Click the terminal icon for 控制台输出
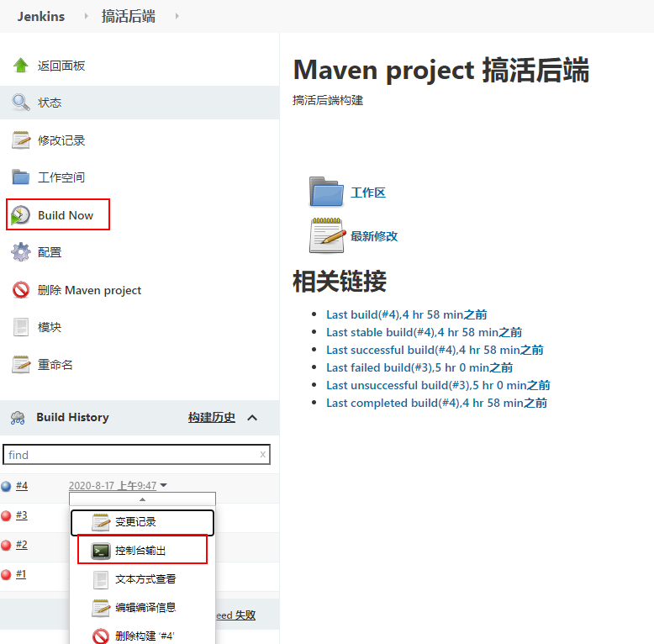654x644 pixels. click(x=101, y=551)
